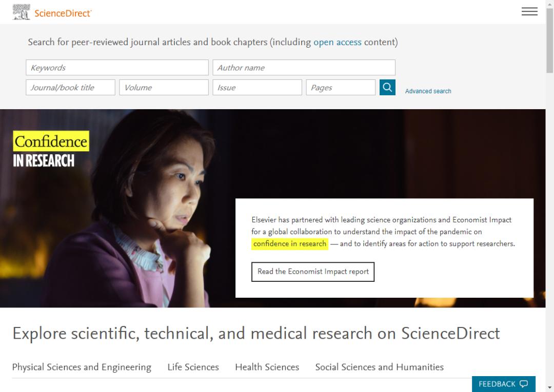Open the hamburger menu
The width and height of the screenshot is (554, 392).
click(x=529, y=12)
